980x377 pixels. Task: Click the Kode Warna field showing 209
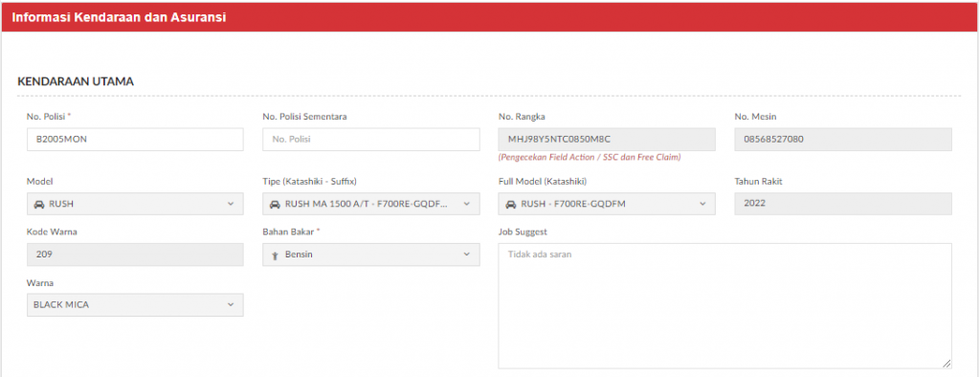pos(135,255)
